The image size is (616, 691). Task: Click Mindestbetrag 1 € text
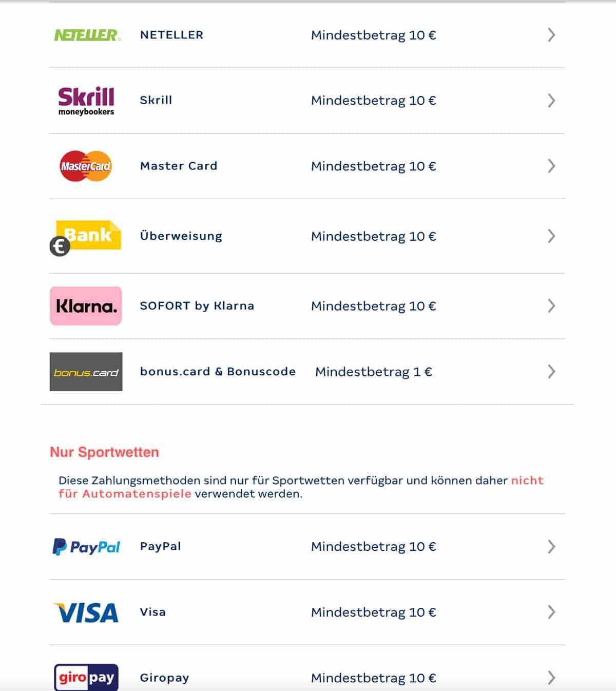pyautogui.click(x=374, y=372)
